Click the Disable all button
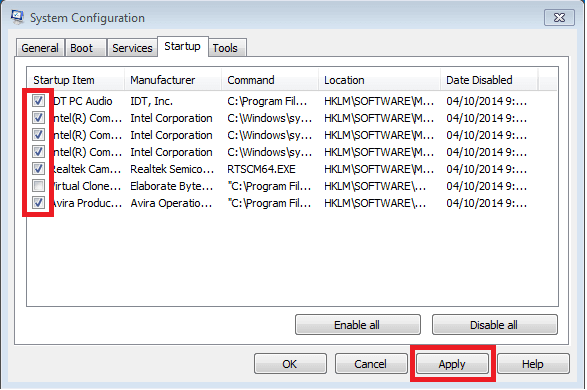Screen dimensions: 587x390 click(x=495, y=325)
